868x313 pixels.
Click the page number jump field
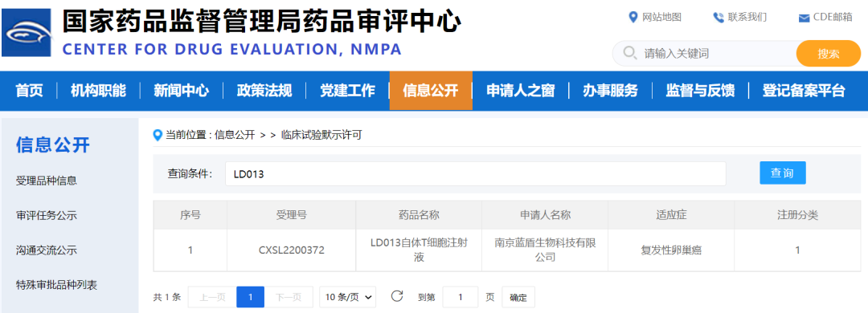click(x=460, y=297)
